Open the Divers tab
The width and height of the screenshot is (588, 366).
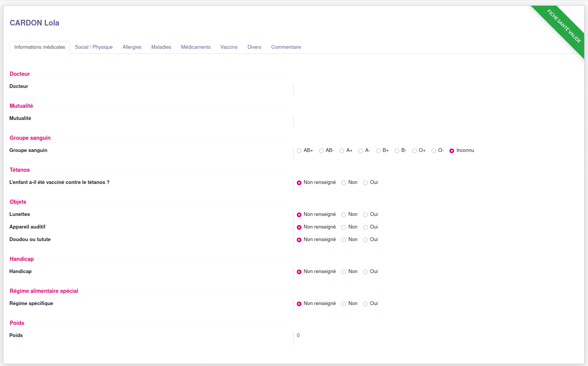[254, 47]
